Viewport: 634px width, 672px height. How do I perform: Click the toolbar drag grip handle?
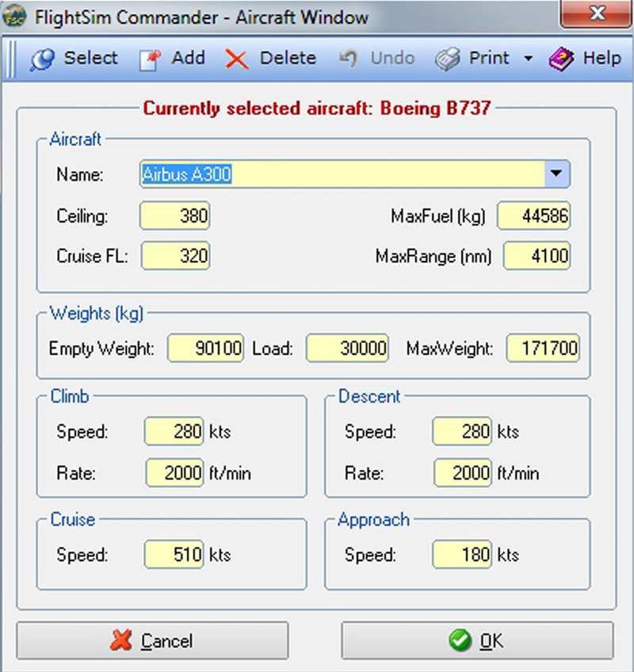click(x=11, y=59)
